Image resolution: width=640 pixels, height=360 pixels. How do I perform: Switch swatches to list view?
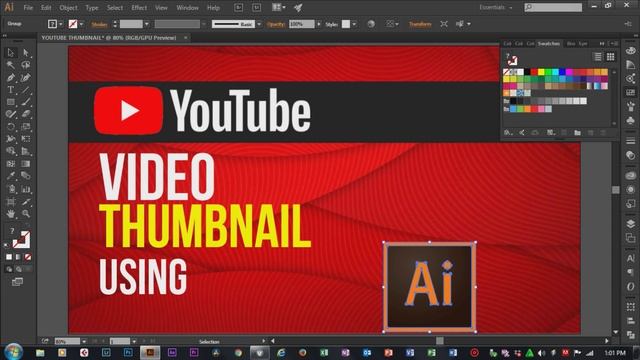click(598, 57)
